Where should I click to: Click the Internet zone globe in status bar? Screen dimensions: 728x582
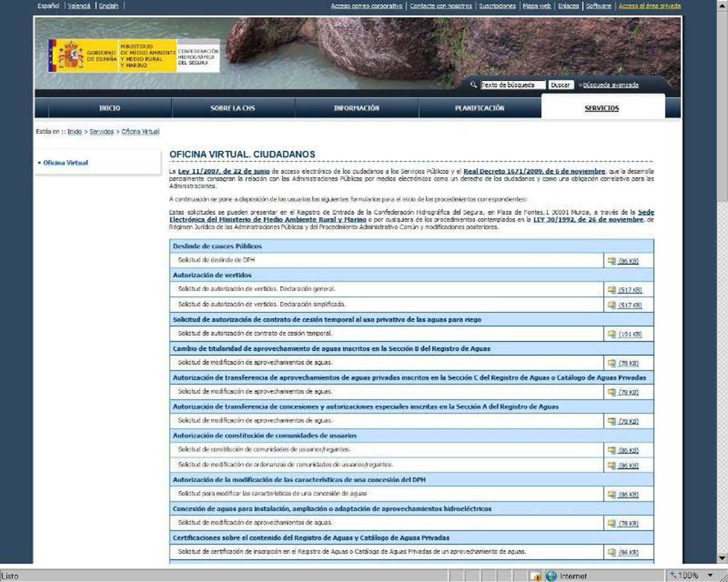(x=551, y=576)
